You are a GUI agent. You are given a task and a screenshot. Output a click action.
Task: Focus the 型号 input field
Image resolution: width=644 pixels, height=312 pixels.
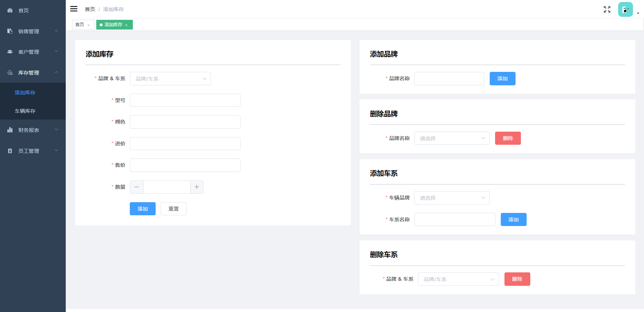[x=185, y=100]
